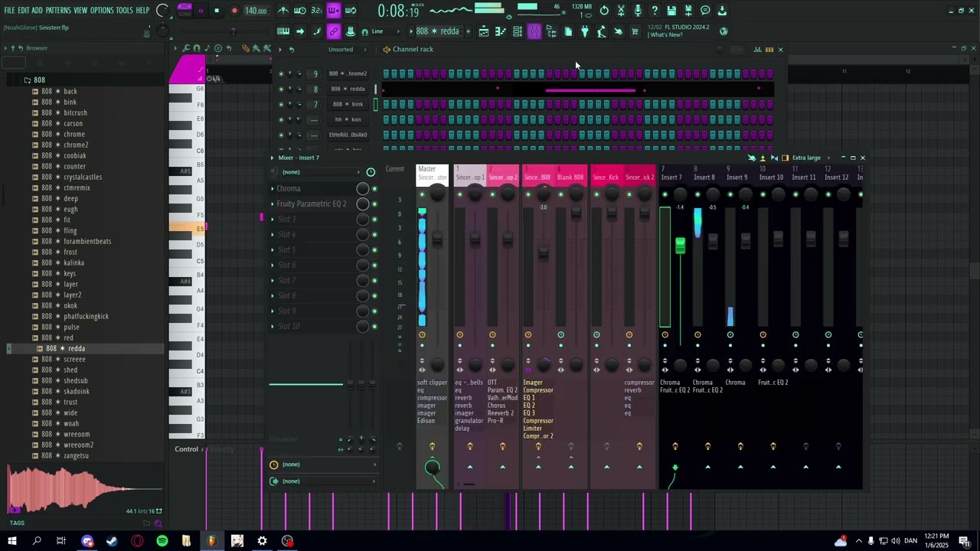
Task: Disable the Chroma effect slot
Action: point(374,189)
